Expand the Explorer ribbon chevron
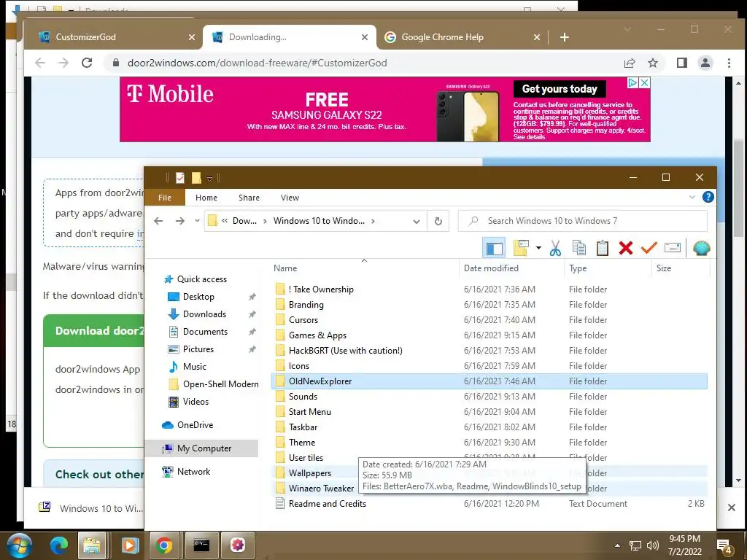The width and height of the screenshot is (747, 560). coord(692,197)
